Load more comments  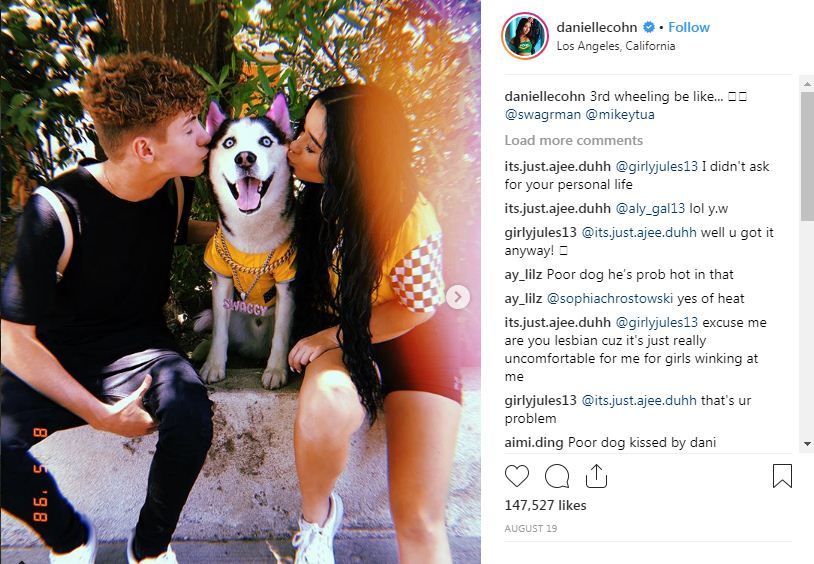click(573, 140)
